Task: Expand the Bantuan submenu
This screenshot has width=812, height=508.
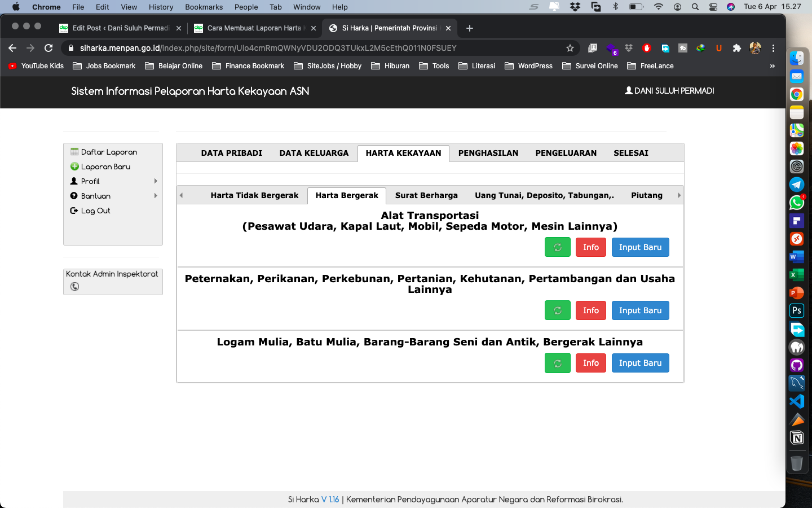Action: [156, 196]
